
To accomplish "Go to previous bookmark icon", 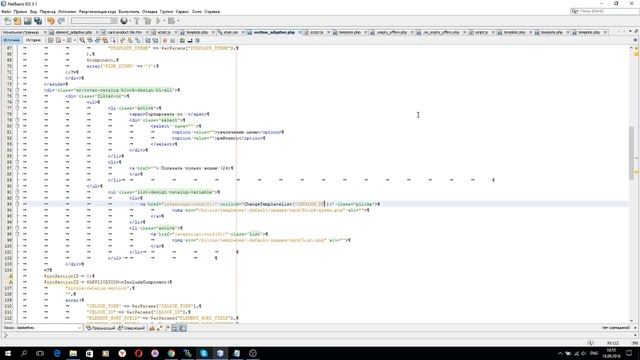I will [122, 40].
